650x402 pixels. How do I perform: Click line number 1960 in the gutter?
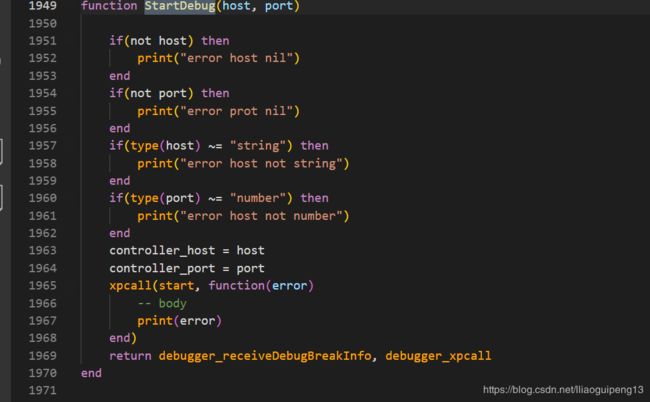coord(43,198)
